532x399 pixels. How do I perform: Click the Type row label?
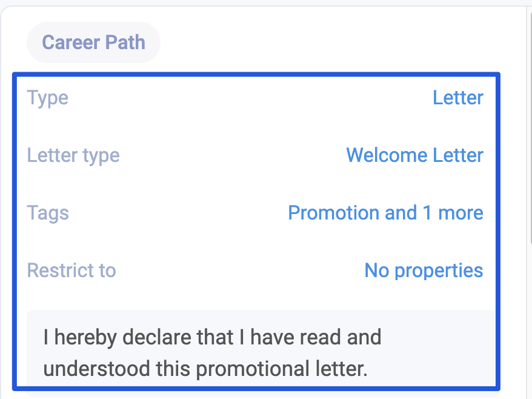(47, 98)
